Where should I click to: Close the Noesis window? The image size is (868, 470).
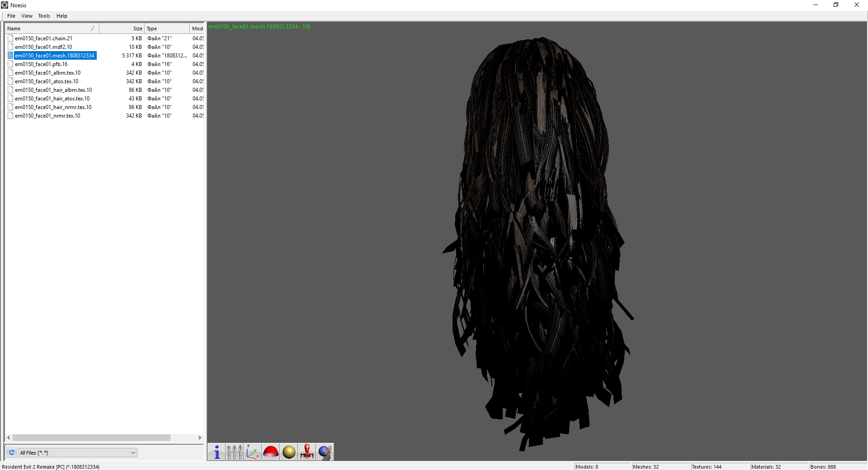tap(857, 5)
